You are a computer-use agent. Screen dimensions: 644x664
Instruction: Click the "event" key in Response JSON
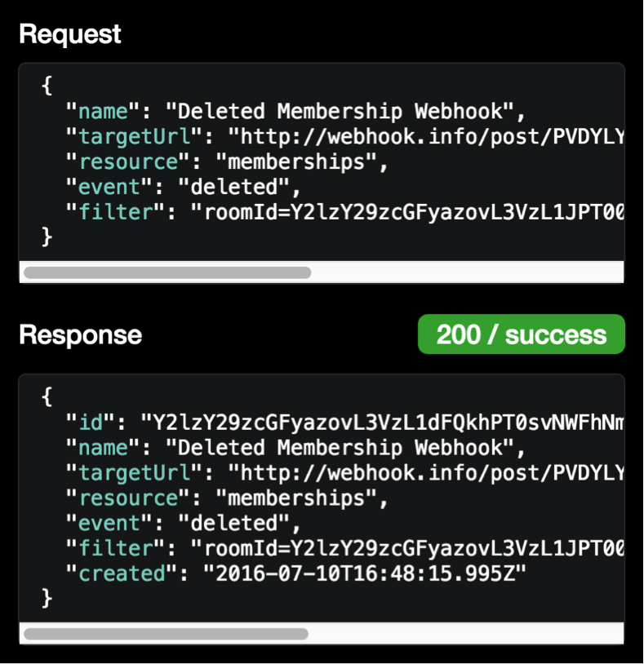(x=109, y=524)
